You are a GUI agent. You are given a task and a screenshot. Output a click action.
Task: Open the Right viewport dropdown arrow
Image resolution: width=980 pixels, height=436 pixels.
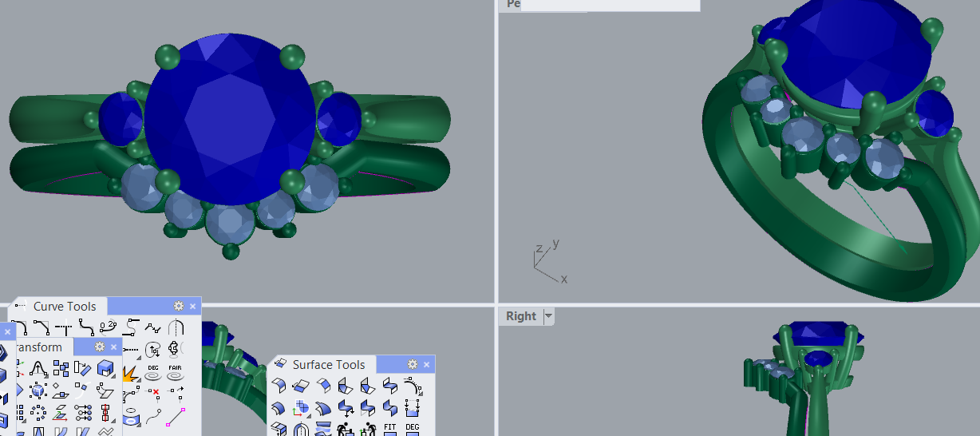click(548, 316)
